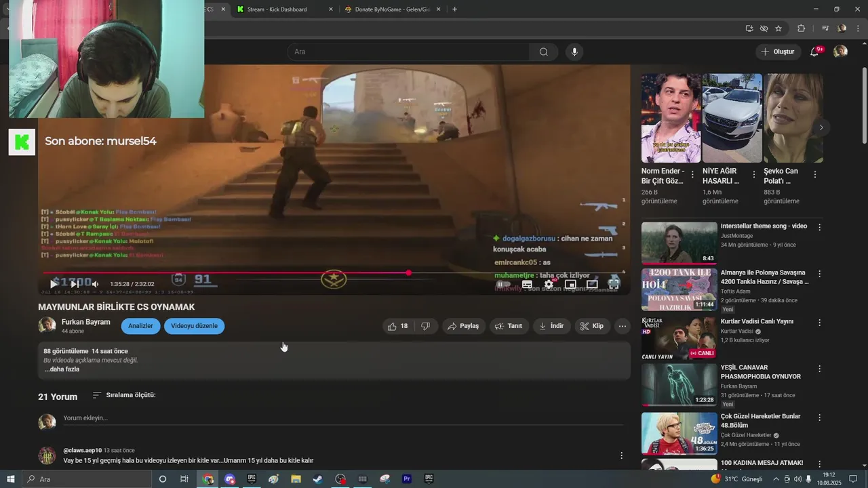The height and width of the screenshot is (488, 868).
Task: Create a clip with the Klip button
Action: tap(592, 326)
